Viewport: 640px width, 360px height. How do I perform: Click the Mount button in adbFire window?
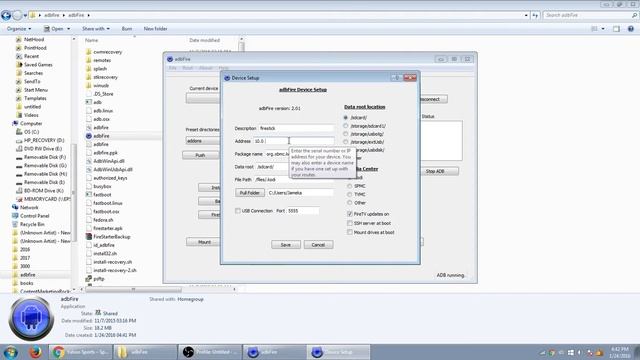[x=204, y=242]
